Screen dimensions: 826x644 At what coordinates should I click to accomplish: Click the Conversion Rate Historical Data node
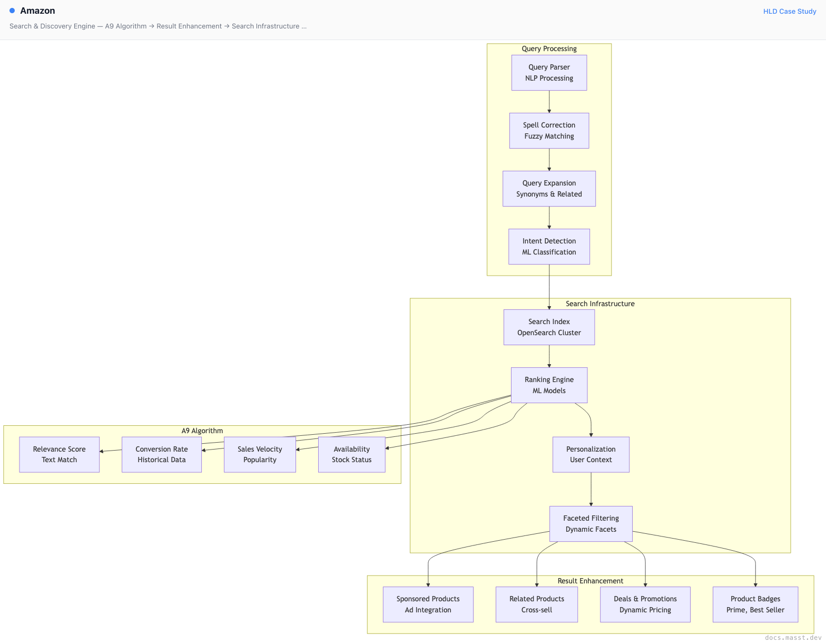[x=161, y=454]
